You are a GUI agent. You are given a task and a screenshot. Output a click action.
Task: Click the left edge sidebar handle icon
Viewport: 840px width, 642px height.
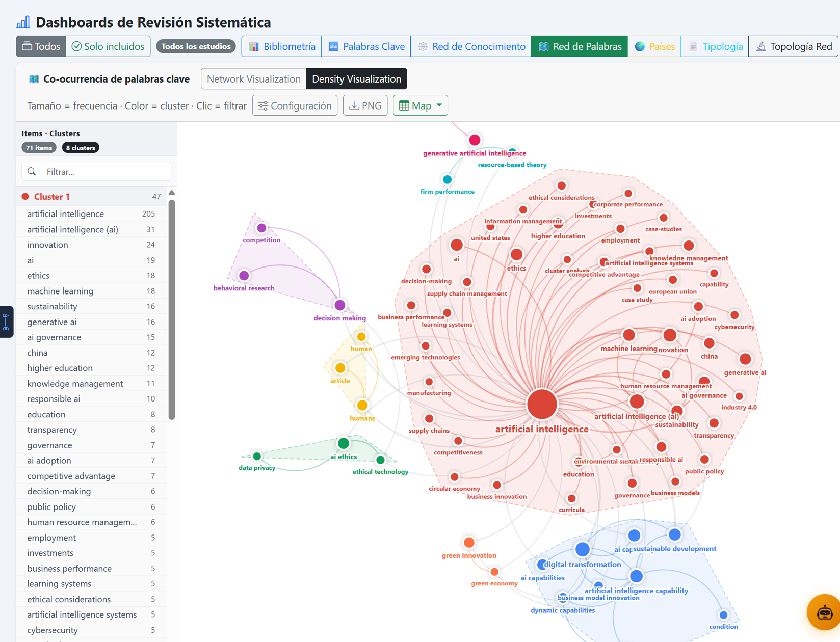pos(6,322)
